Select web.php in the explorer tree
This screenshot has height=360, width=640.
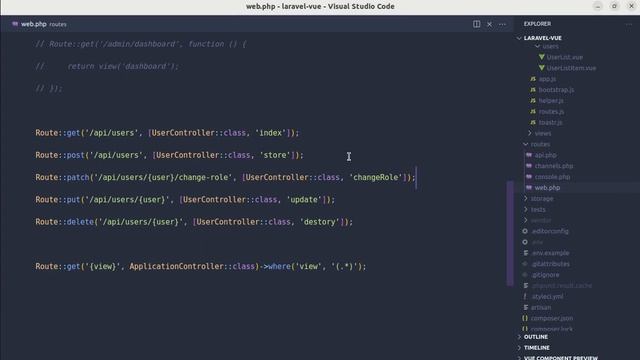547,188
